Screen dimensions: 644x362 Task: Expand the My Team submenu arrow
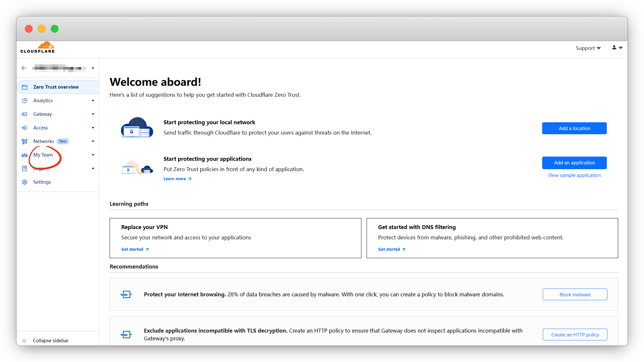pyautogui.click(x=93, y=155)
